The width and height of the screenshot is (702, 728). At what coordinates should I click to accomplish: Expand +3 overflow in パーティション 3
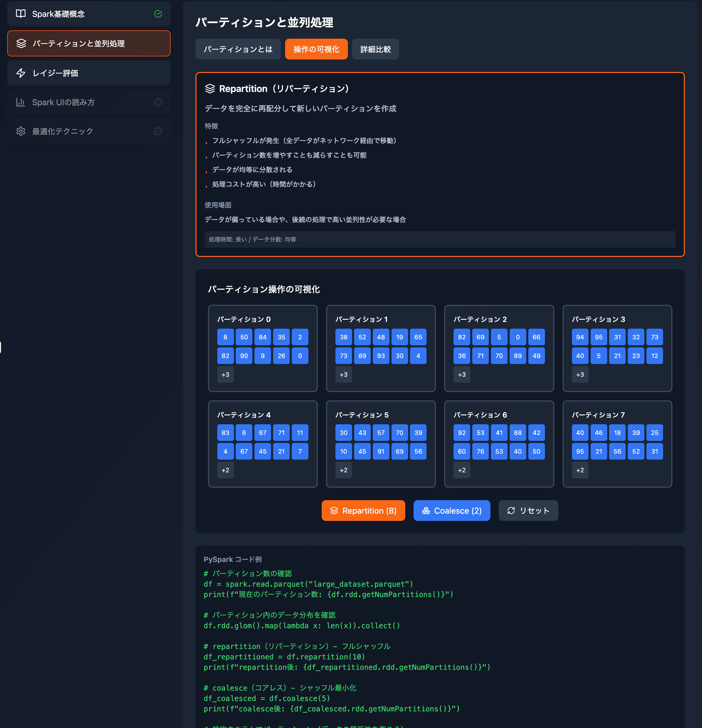coord(580,374)
